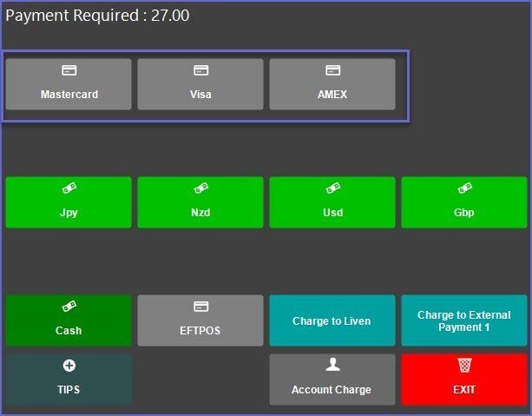Click the card icon above AMEX

point(332,70)
